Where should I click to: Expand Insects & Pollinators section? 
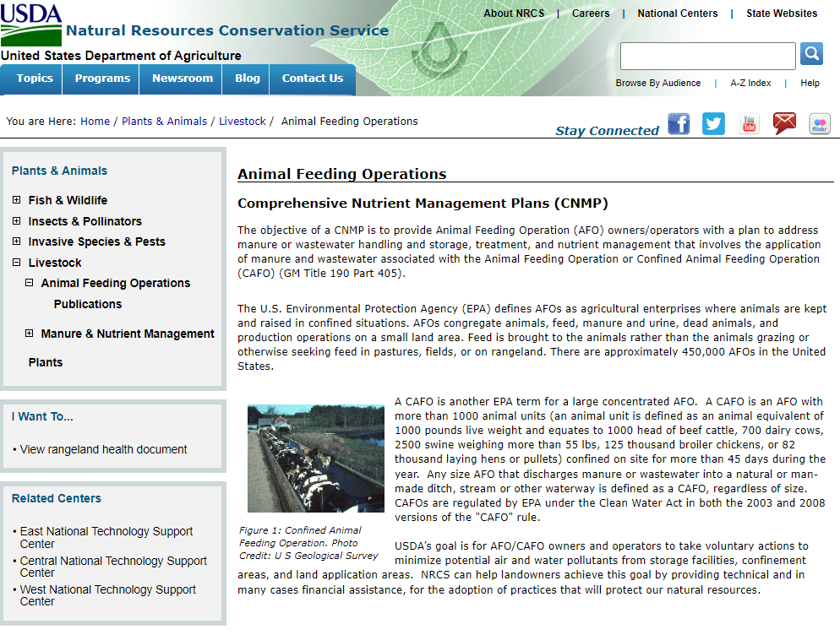(x=17, y=221)
